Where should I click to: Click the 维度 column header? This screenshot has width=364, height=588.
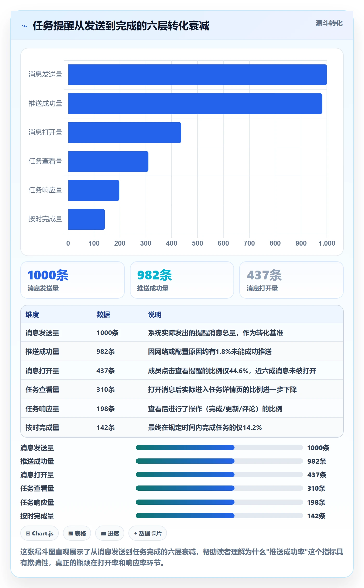[x=32, y=315]
